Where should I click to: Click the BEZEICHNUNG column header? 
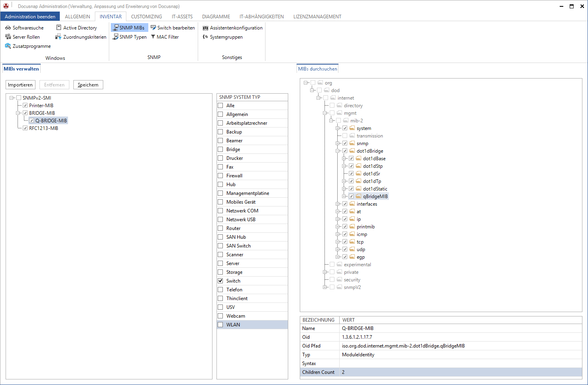coord(319,320)
